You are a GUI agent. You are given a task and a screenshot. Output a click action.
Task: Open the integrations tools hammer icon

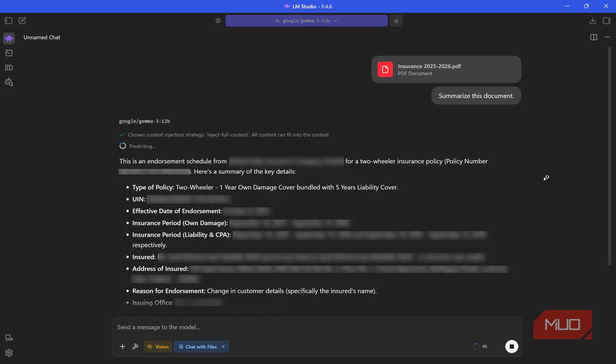(x=136, y=346)
